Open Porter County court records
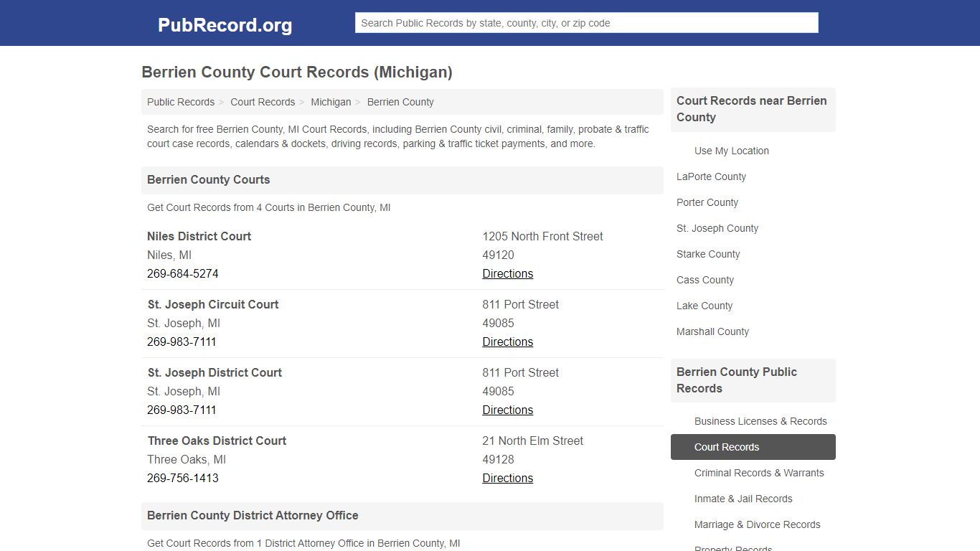The height and width of the screenshot is (551, 980). coord(707,202)
